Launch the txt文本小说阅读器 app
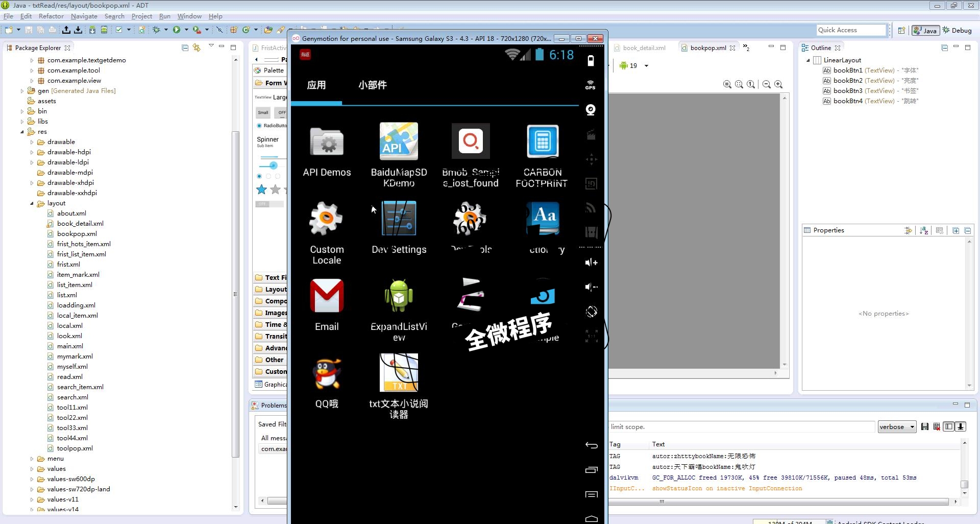 (399, 387)
